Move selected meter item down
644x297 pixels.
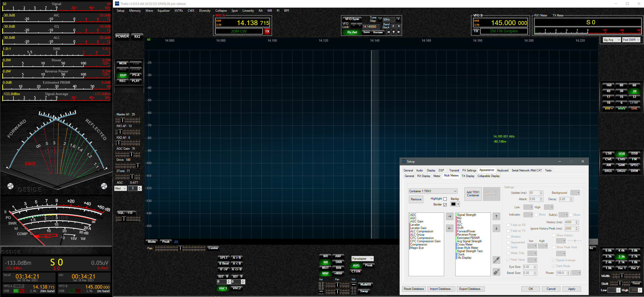(x=496, y=228)
